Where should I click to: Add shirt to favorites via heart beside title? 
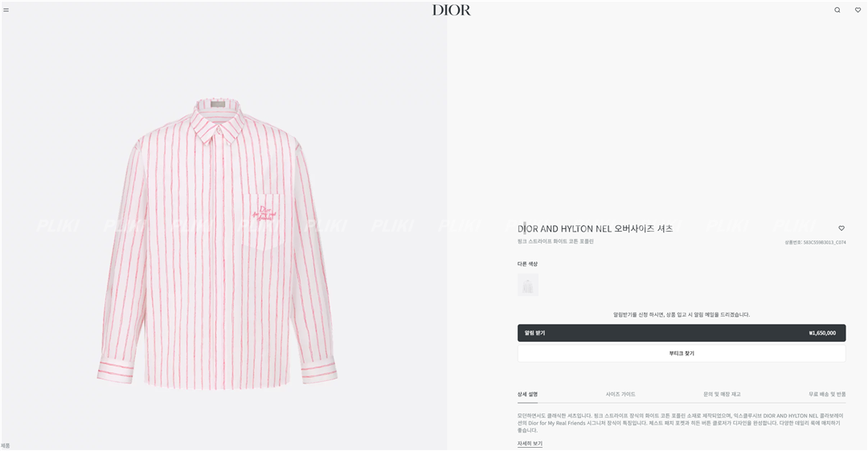[841, 228]
